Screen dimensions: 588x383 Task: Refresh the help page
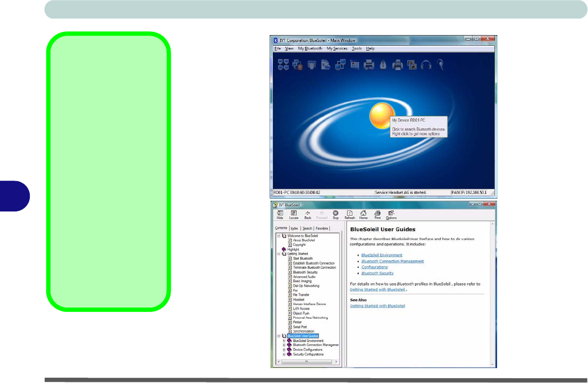pyautogui.click(x=349, y=215)
